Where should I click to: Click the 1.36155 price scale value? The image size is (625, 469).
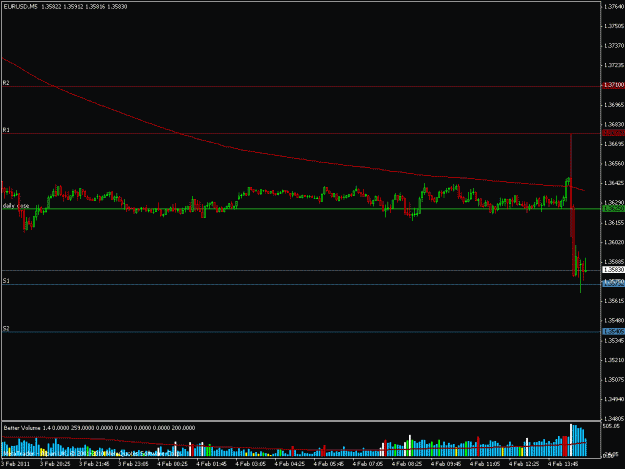tap(614, 223)
